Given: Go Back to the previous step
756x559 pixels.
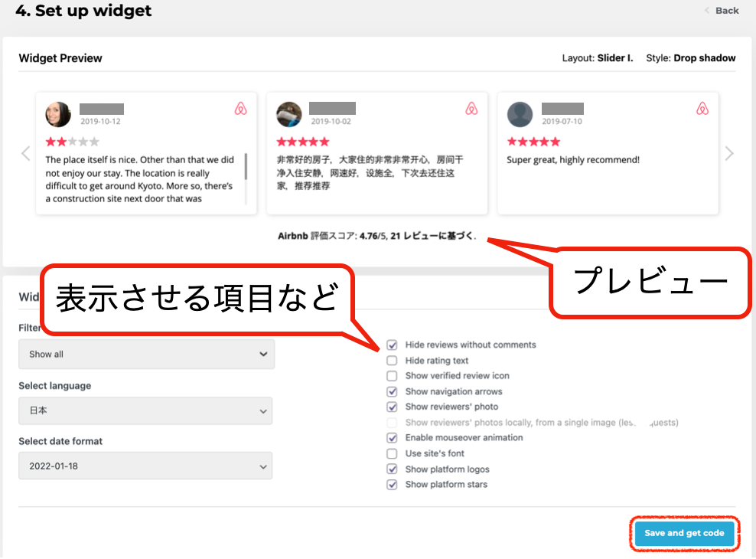Looking at the screenshot, I should click(x=721, y=11).
